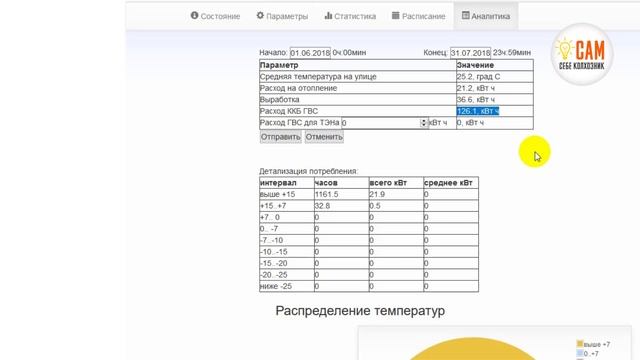Click the выше +15 interval cell
Screen dimensions: 640x360
(x=287, y=194)
